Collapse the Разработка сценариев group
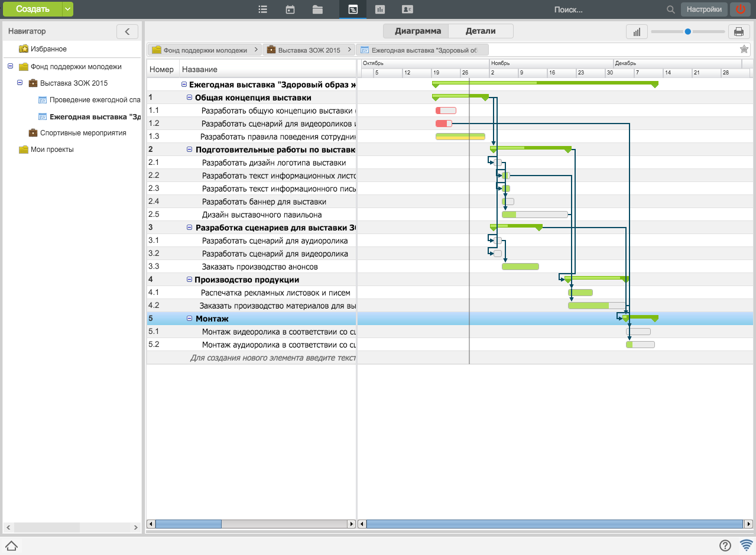The height and width of the screenshot is (555, 756). click(190, 228)
